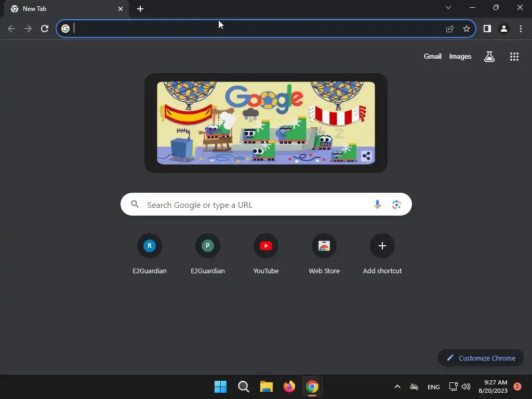The height and width of the screenshot is (399, 532).
Task: Share this page icon in address bar
Action: [450, 29]
